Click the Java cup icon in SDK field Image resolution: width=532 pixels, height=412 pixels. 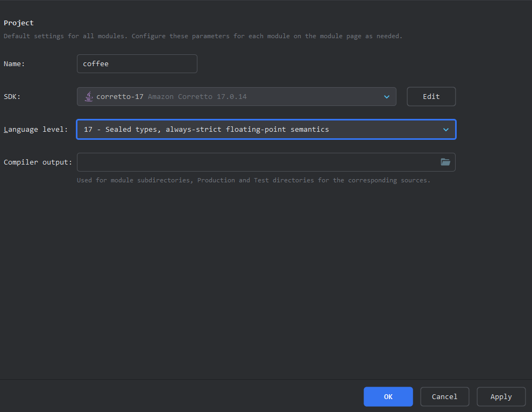coord(89,97)
